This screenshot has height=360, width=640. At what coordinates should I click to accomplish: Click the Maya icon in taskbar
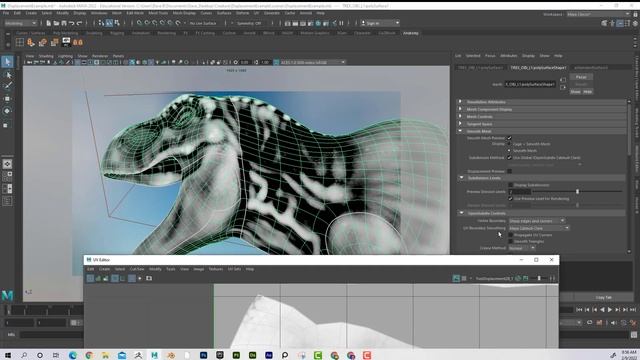coord(154,355)
